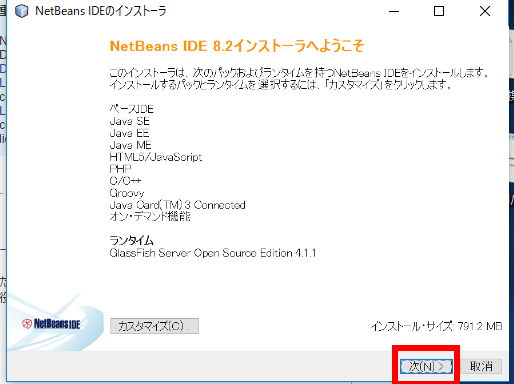Click the インストール・サイズ 791.2 MB label
This screenshot has height=384, width=514.
coord(437,326)
